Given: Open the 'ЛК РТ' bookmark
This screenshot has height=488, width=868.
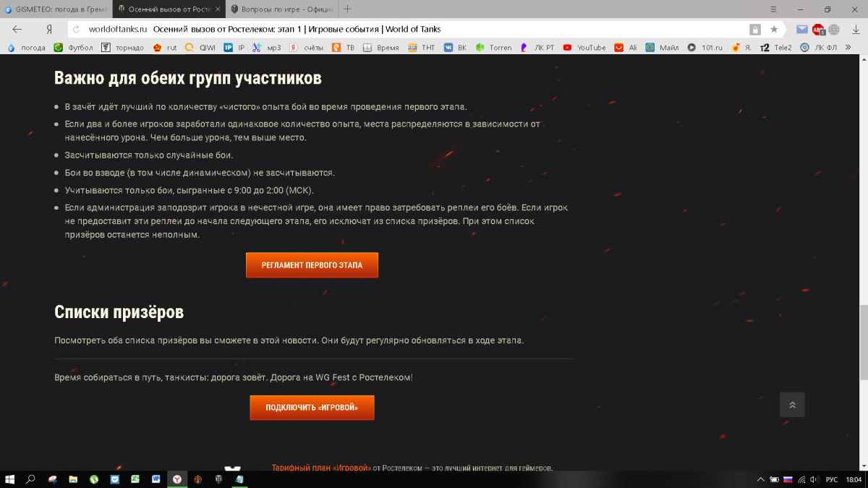Looking at the screenshot, I should 537,48.
